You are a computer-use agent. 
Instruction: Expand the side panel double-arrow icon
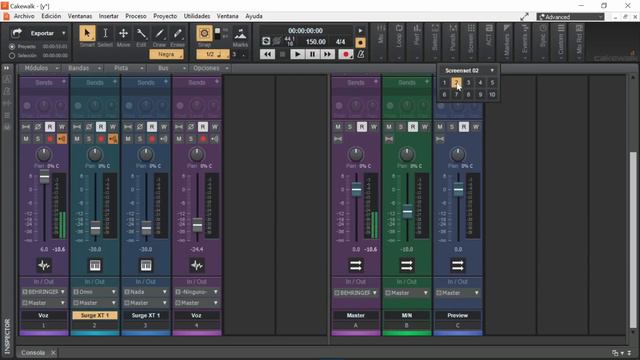pyautogui.click(x=7, y=68)
